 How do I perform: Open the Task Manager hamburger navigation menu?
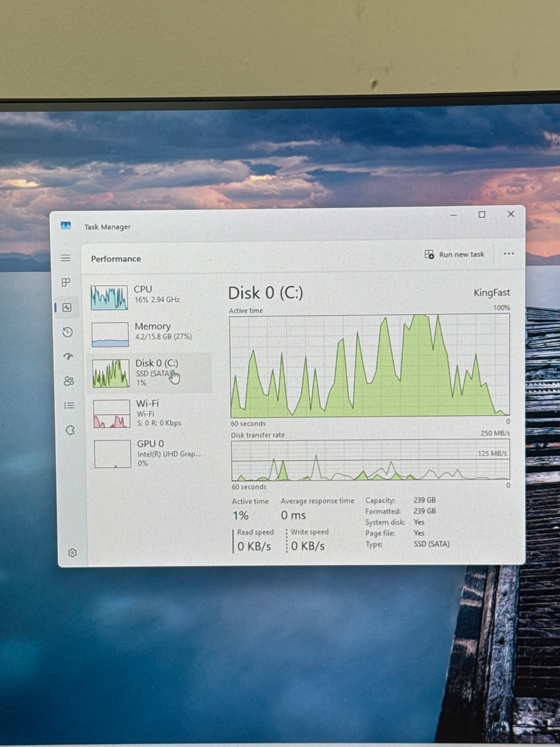(66, 258)
